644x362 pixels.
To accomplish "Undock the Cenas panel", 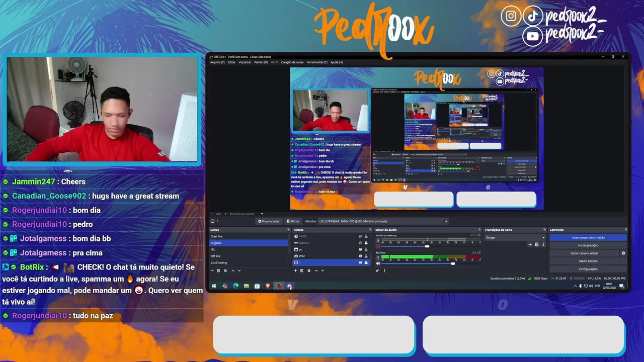I will 288,230.
